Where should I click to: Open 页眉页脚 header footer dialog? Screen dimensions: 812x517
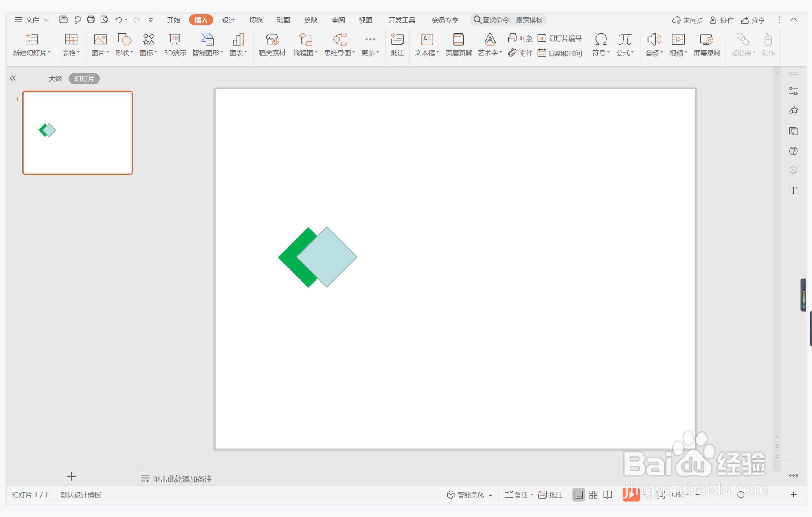coord(459,45)
